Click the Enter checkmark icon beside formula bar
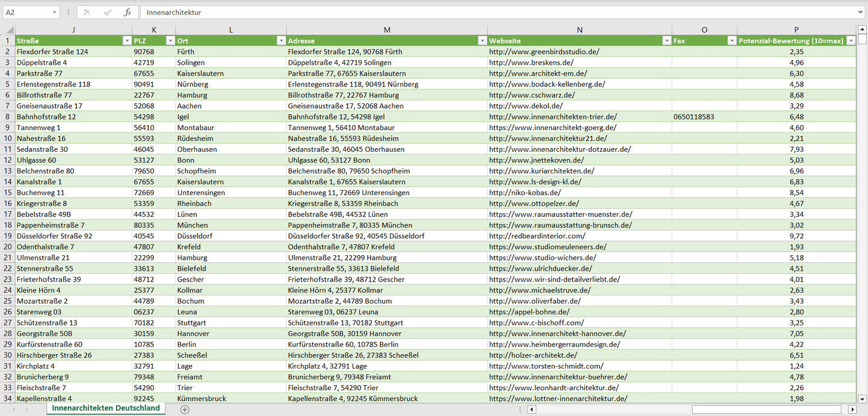The image size is (868, 416). pos(108,12)
